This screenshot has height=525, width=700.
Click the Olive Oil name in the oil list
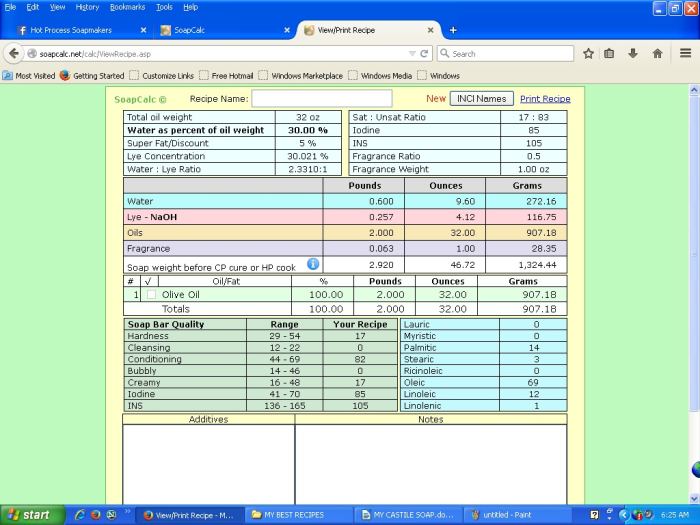[x=181, y=295]
